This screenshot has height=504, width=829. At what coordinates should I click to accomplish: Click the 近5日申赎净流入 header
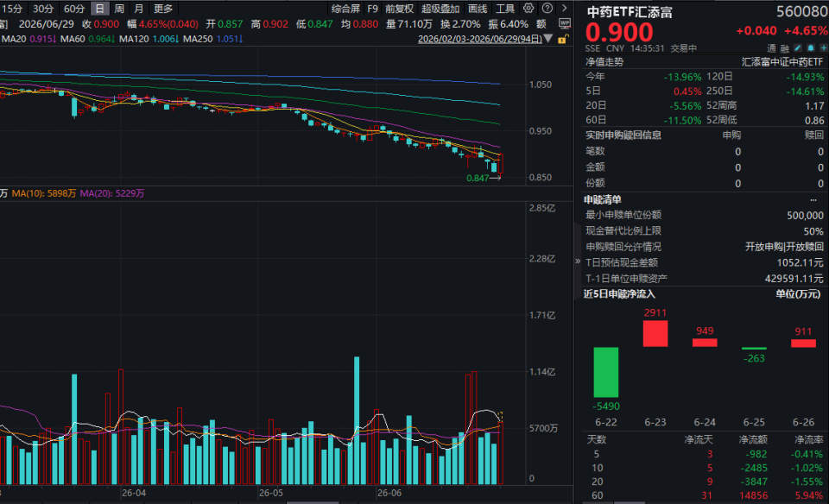click(x=619, y=294)
